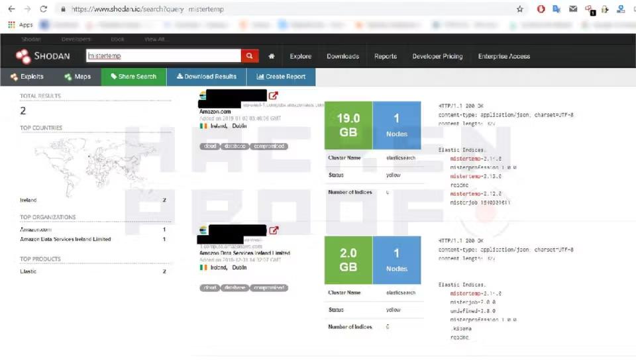Go back with the browser arrow
Screen dimensions: 636x364
[11, 9]
